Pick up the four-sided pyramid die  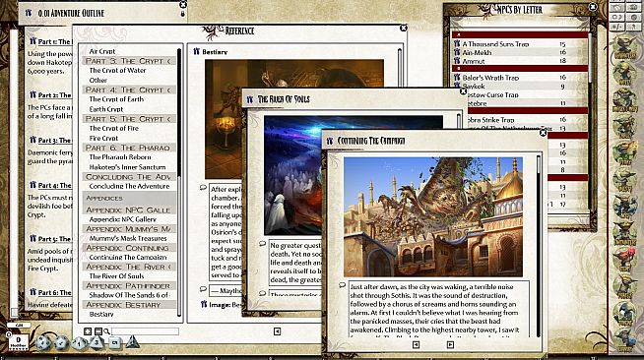point(132,341)
